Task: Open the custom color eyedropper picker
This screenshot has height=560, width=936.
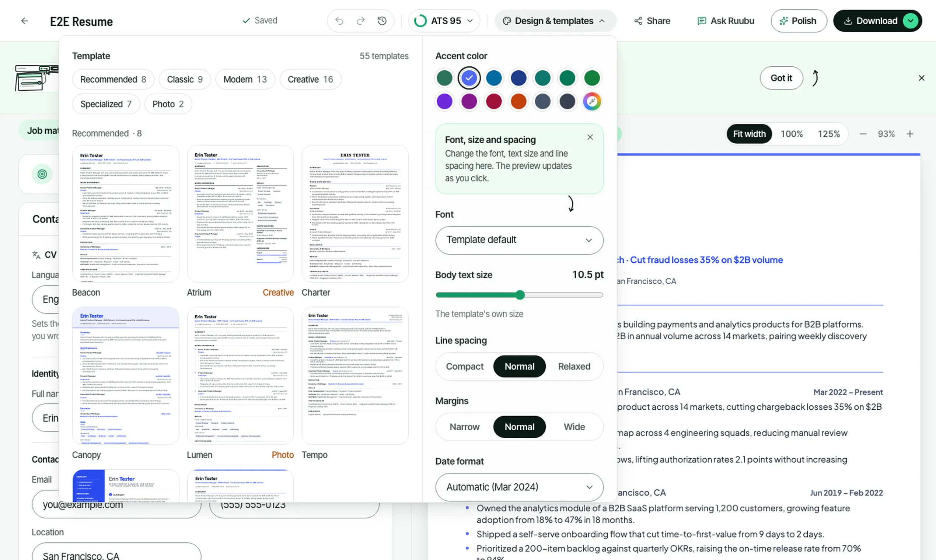Action: point(592,101)
